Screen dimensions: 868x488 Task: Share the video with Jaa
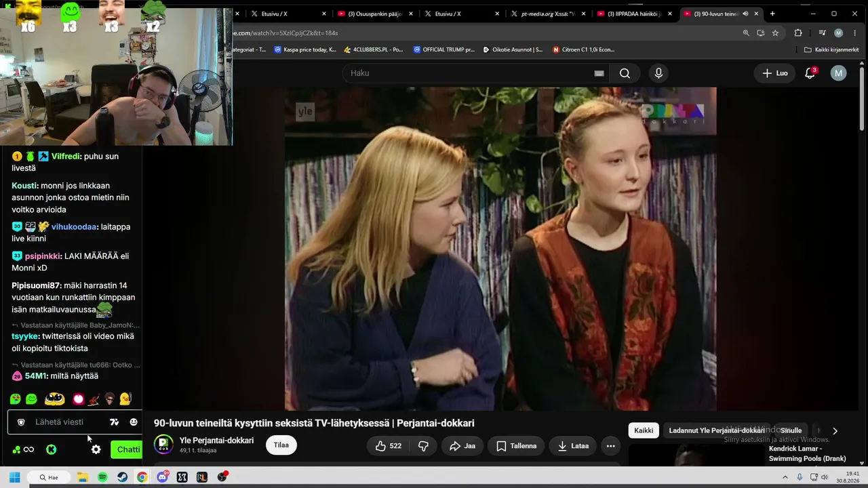[463, 446]
